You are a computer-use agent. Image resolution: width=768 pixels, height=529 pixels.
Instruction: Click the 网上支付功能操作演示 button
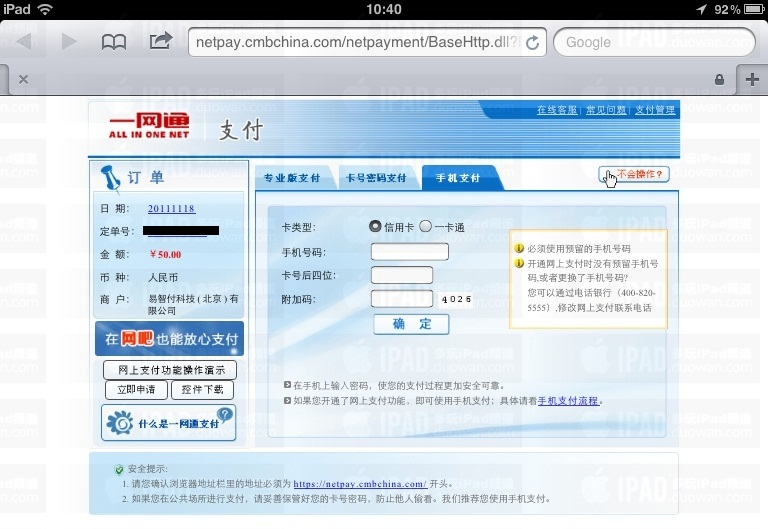(x=170, y=370)
